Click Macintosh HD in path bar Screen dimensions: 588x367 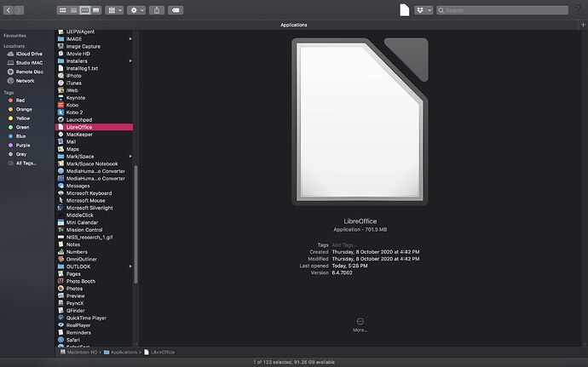click(79, 353)
